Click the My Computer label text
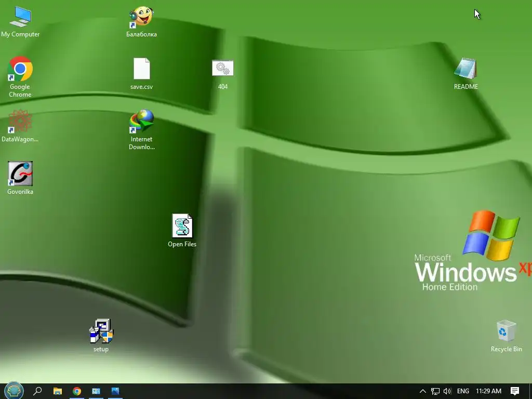Image resolution: width=532 pixels, height=399 pixels. (20, 34)
